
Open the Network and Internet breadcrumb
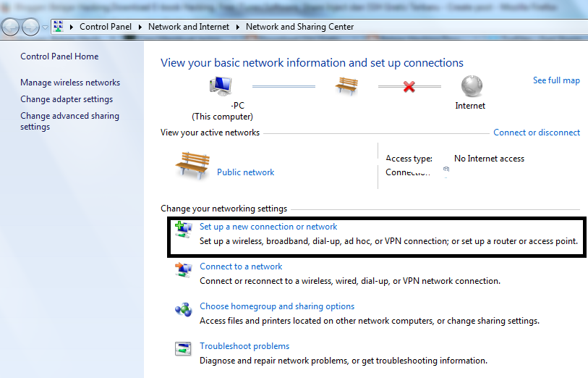tap(189, 27)
